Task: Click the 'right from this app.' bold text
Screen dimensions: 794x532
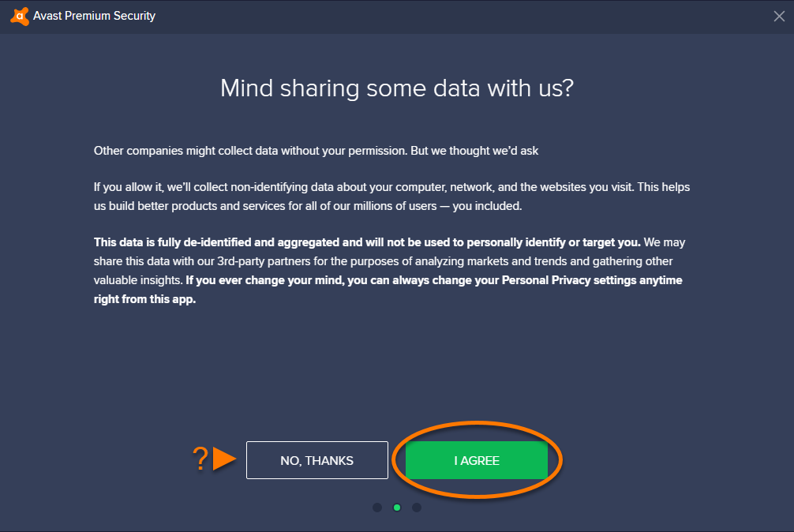Action: 144,299
